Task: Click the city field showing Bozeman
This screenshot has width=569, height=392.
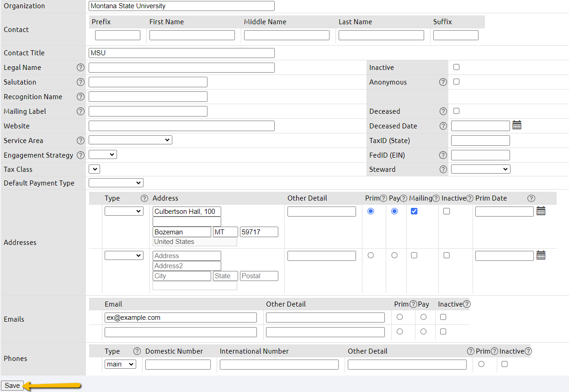Action: [x=182, y=232]
